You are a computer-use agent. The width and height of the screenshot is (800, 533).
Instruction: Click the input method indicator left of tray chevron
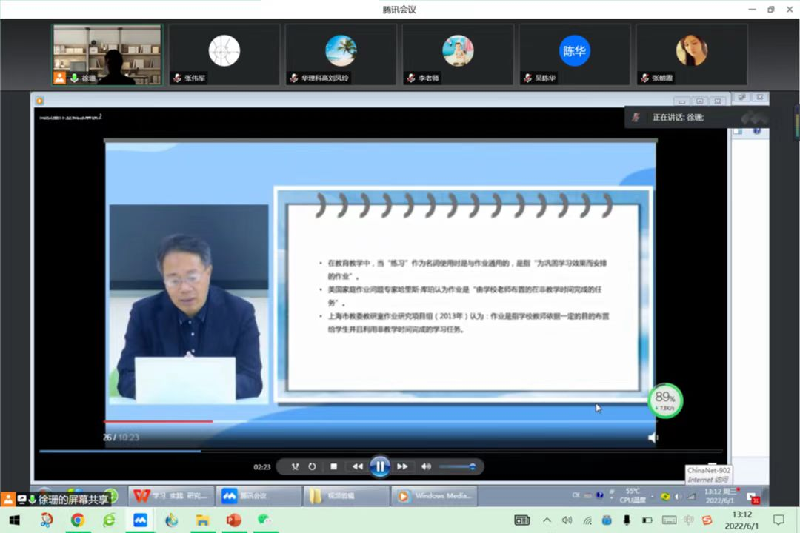[522, 520]
